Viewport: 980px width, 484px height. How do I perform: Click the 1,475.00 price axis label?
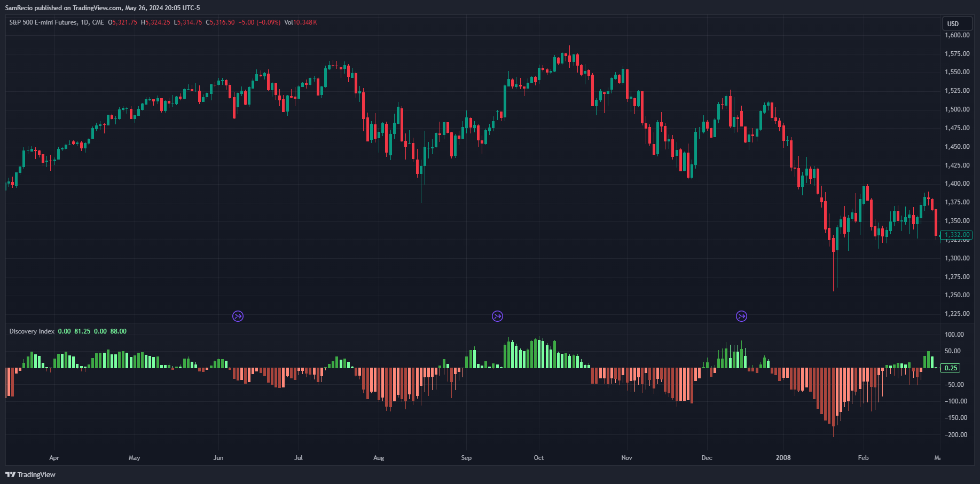[957, 128]
